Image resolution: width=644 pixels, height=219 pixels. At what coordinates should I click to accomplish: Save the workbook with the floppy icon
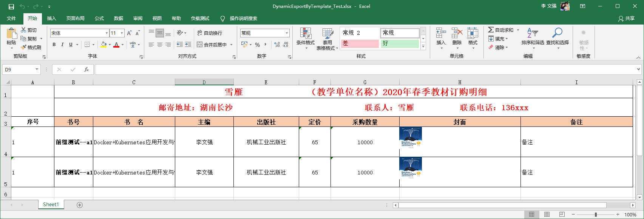point(11,6)
